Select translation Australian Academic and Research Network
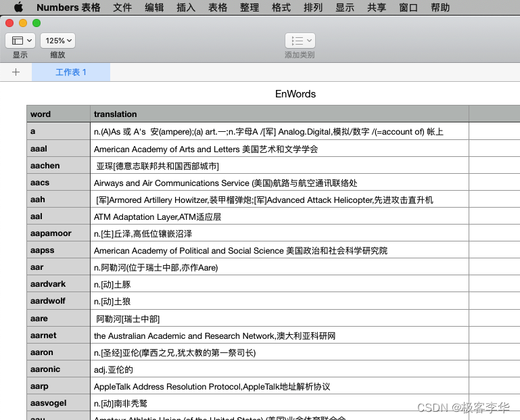This screenshot has height=420, width=520. coord(279,335)
